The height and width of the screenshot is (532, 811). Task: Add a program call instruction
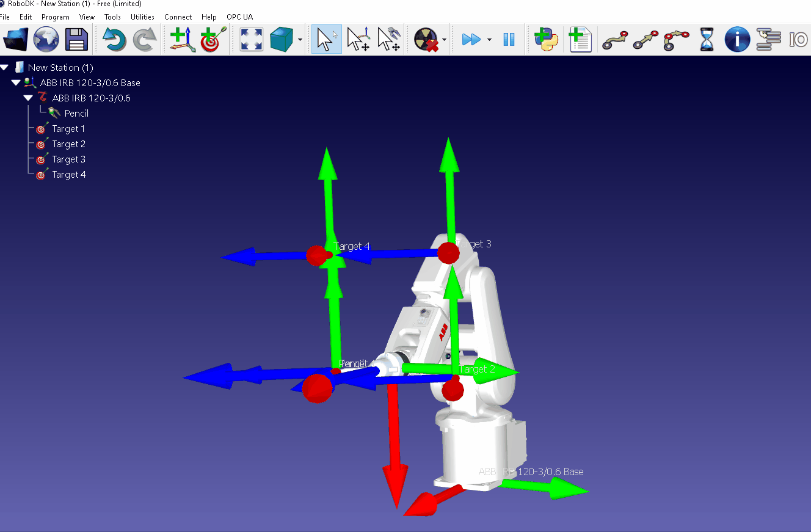[768, 40]
